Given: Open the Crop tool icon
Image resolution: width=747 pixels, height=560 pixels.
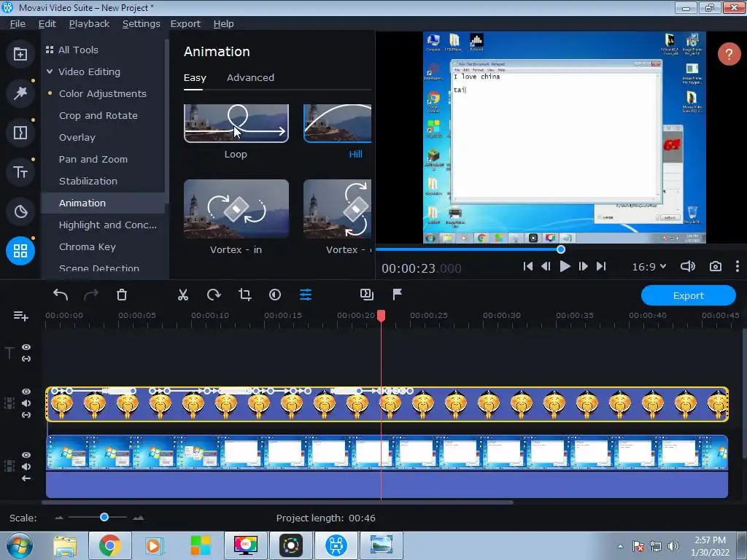Looking at the screenshot, I should [245, 295].
